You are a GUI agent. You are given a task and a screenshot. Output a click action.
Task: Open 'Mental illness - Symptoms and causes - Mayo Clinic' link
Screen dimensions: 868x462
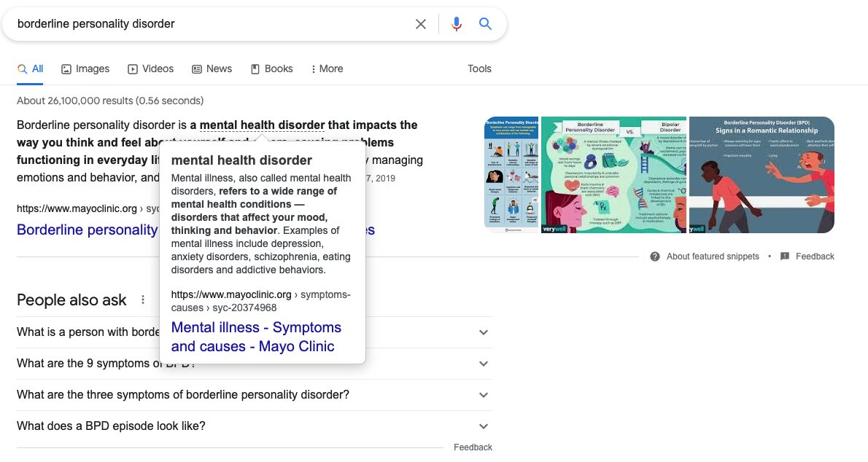click(x=256, y=336)
